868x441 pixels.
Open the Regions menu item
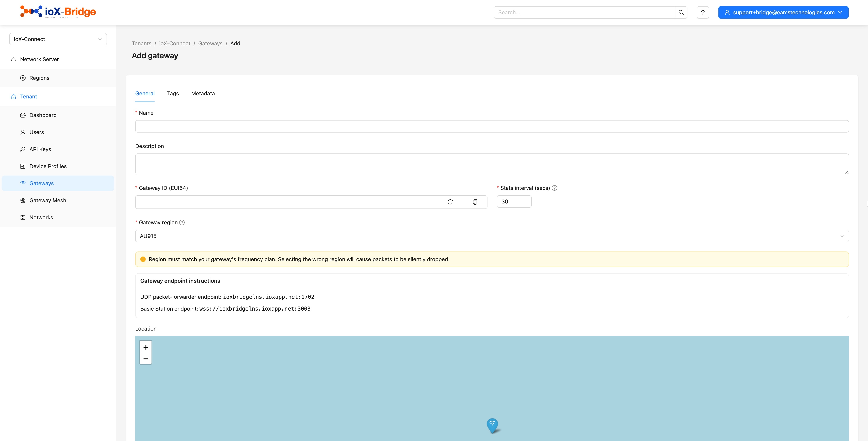58,78
